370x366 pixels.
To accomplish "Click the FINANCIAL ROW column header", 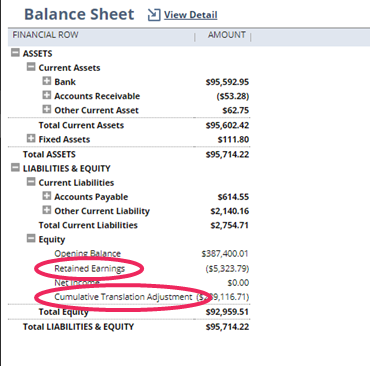I will (x=46, y=35).
